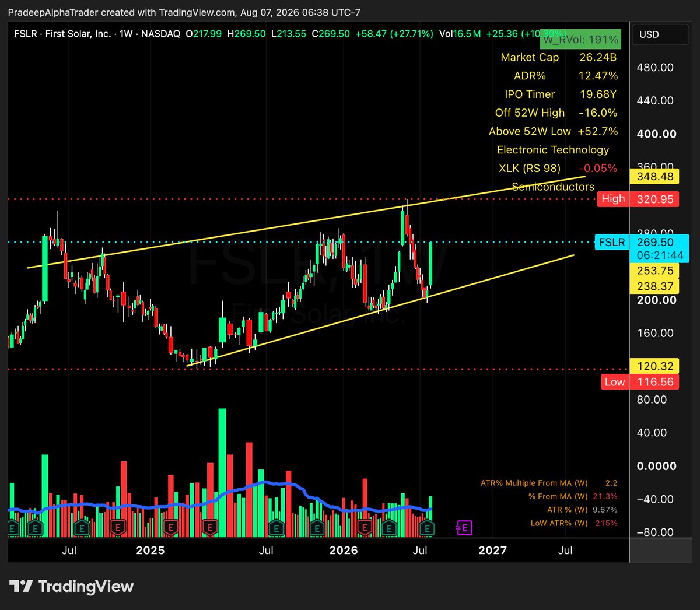Click the NASDAQ exchange label in the legend
Viewport: 700px width, 610px height.
click(x=160, y=34)
